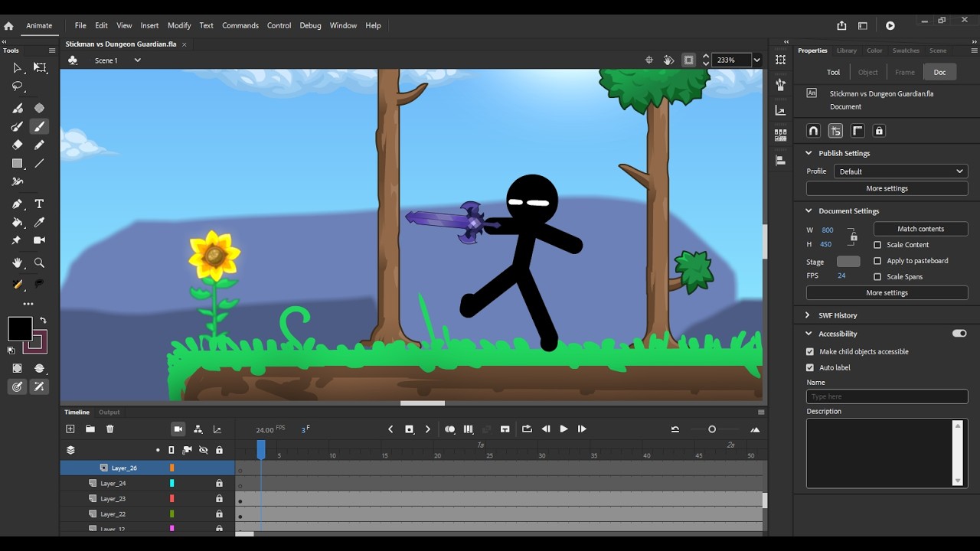The height and width of the screenshot is (551, 980).
Task: Toggle the Onion Skin button
Action: 449,429
